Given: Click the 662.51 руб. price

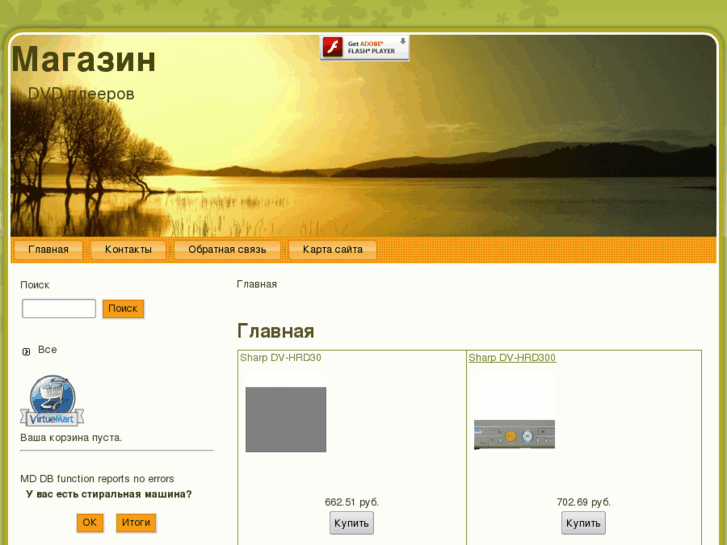Looking at the screenshot, I should (351, 502).
